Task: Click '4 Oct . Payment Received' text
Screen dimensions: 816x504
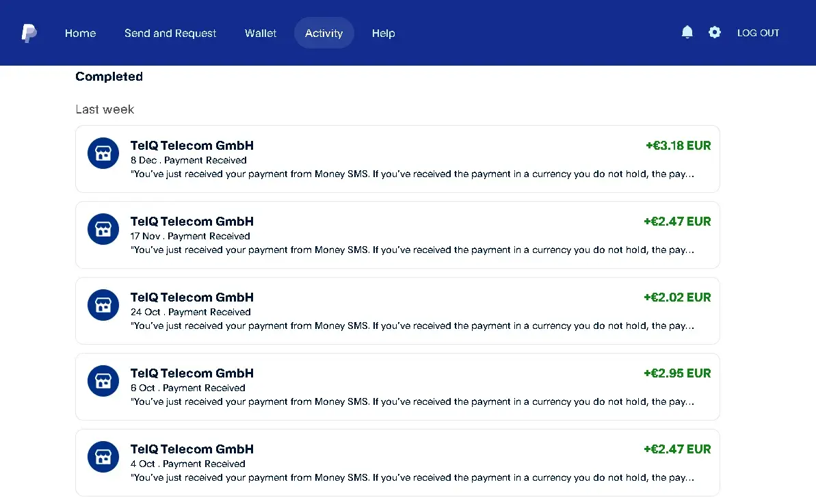Action: point(188,464)
